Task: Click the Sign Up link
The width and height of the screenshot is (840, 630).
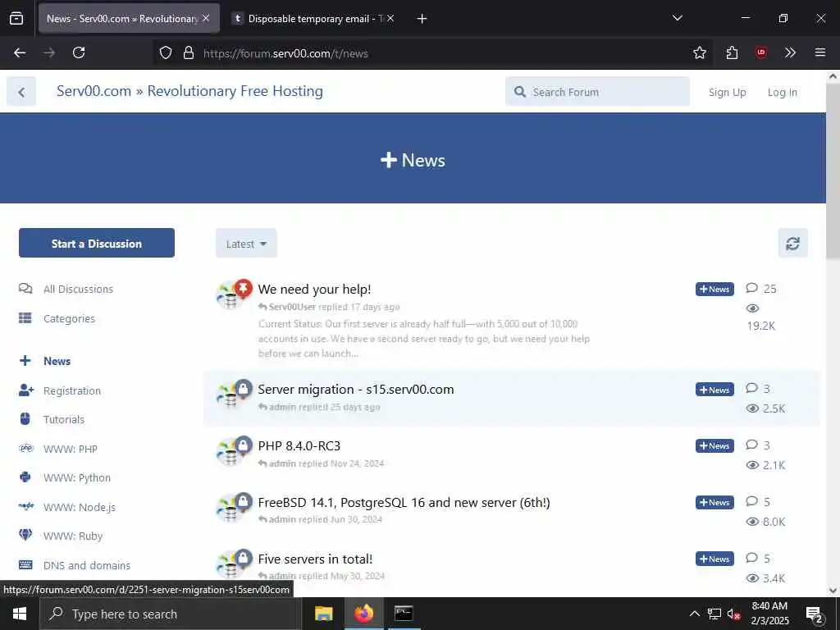Action: (727, 92)
